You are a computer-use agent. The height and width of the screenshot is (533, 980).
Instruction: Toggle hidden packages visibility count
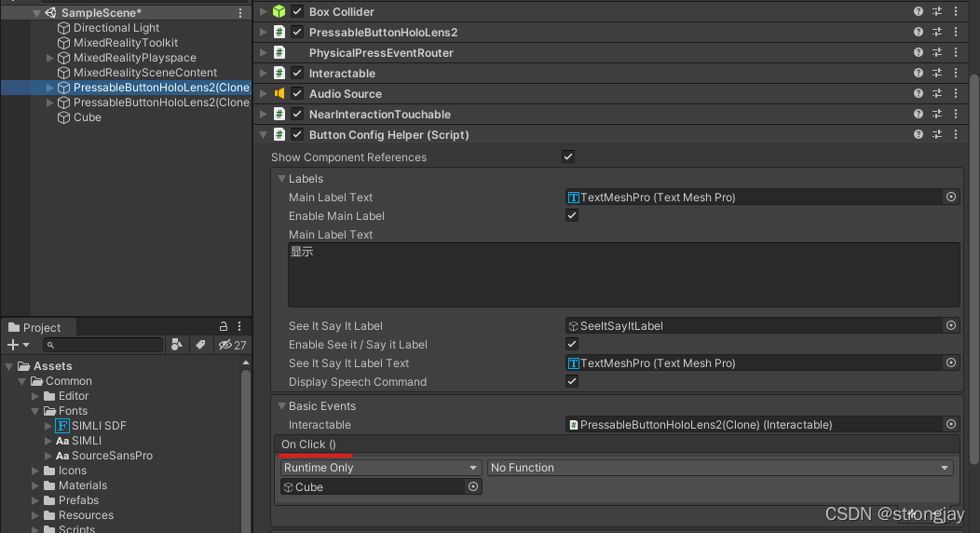coord(233,344)
